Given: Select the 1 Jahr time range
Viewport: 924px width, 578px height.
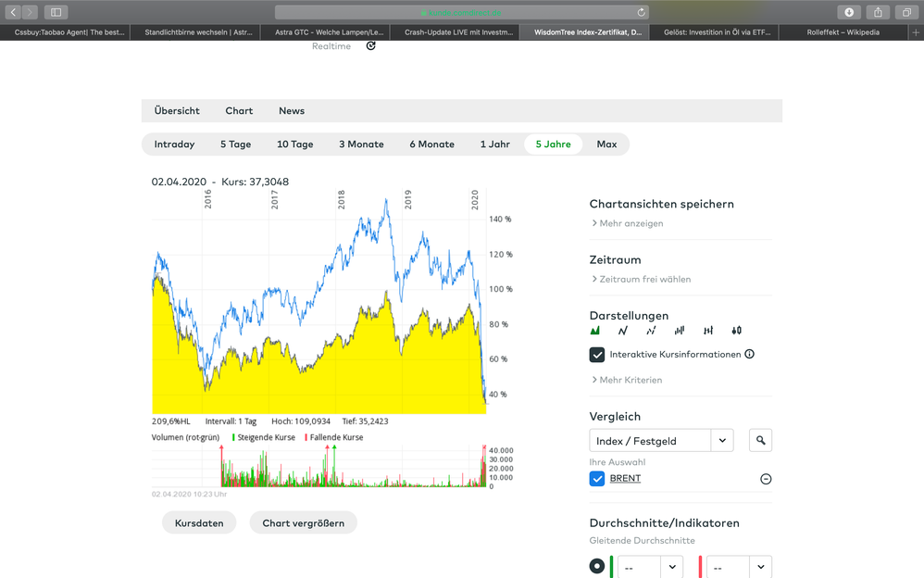Looking at the screenshot, I should click(x=494, y=144).
